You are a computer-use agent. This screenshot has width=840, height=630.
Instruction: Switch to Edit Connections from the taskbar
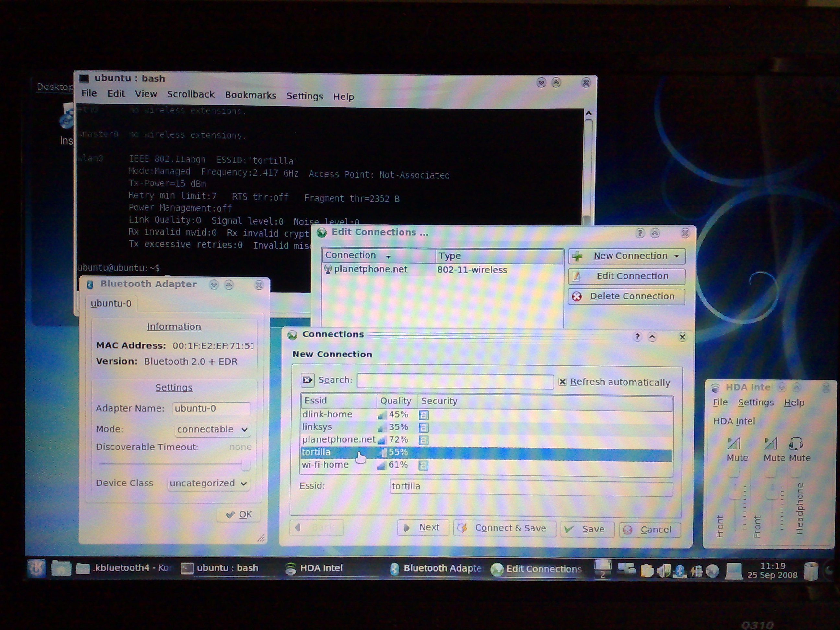tap(536, 569)
